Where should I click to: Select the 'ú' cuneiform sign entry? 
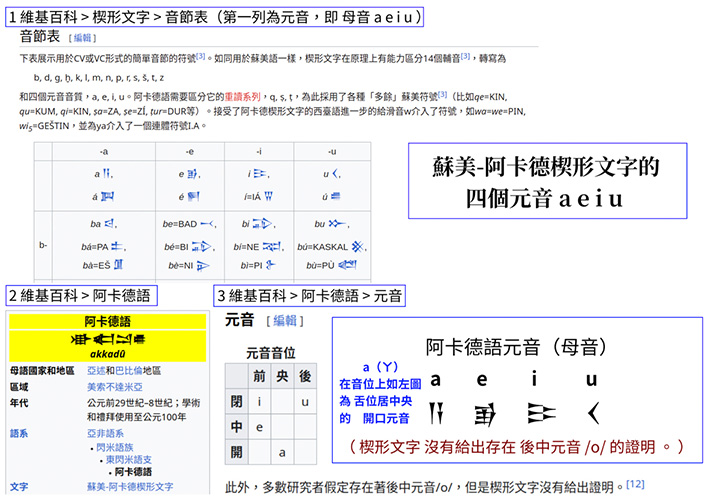tap(331, 197)
